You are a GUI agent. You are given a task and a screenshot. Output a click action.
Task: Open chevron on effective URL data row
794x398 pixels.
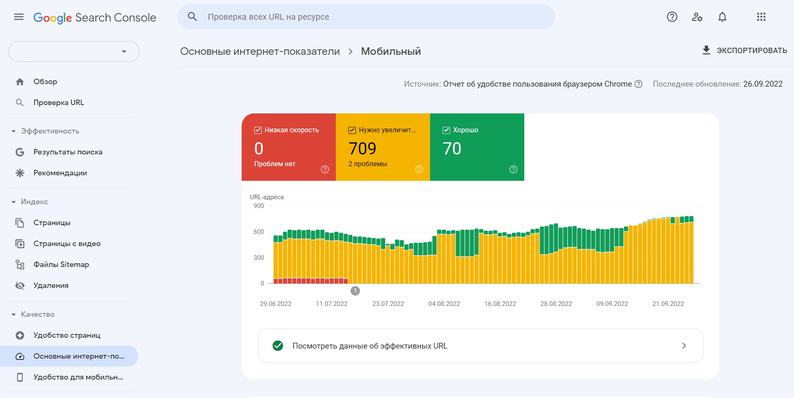click(x=684, y=346)
